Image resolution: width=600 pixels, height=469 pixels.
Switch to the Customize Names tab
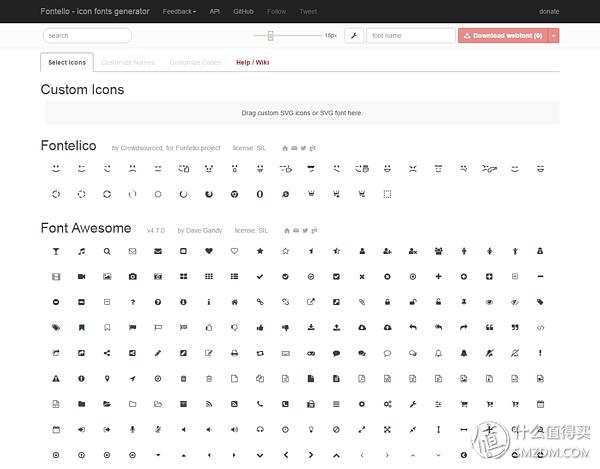point(128,62)
